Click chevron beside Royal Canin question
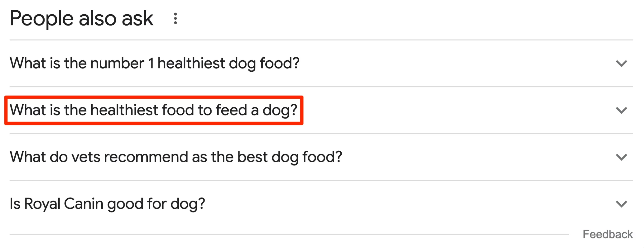 [x=621, y=204]
